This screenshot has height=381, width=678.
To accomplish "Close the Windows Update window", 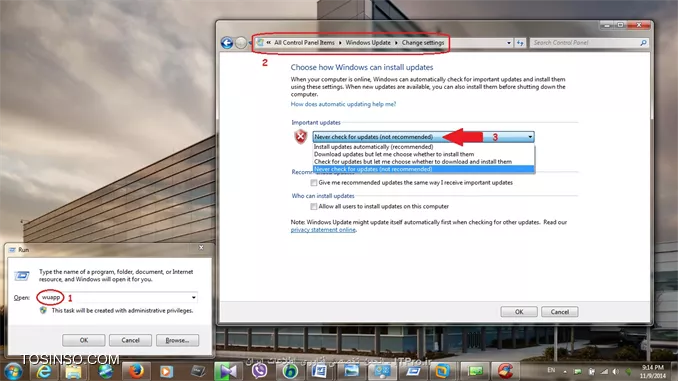I will 638,26.
